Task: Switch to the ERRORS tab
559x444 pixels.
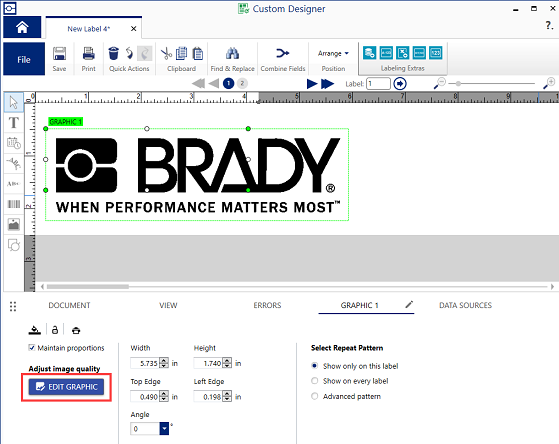Action: (x=267, y=305)
